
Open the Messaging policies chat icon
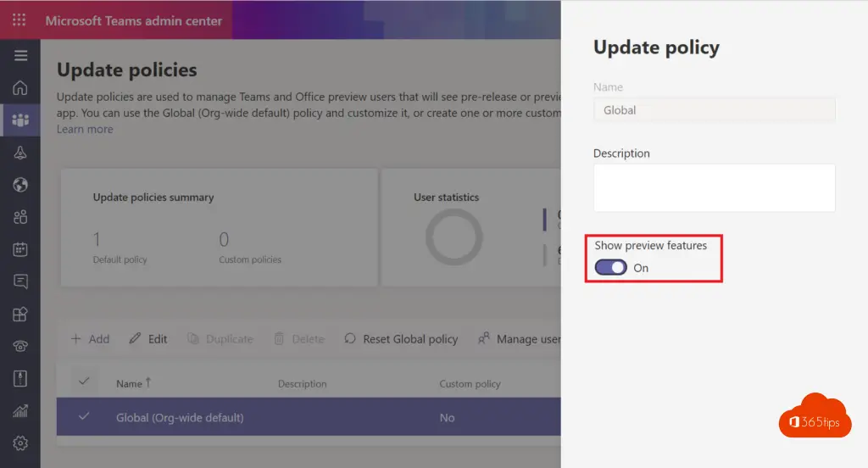[x=20, y=281]
